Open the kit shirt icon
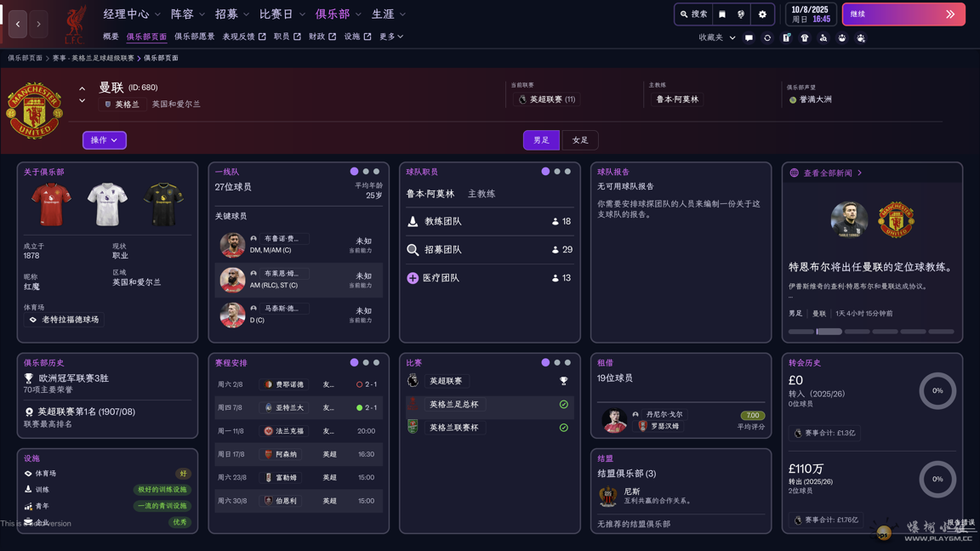Image resolution: width=980 pixels, height=551 pixels. pos(803,38)
